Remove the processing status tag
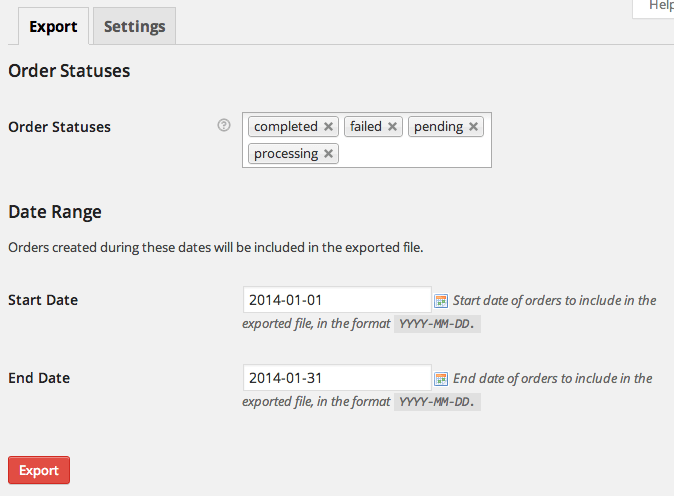This screenshot has width=674, height=496. 329,154
